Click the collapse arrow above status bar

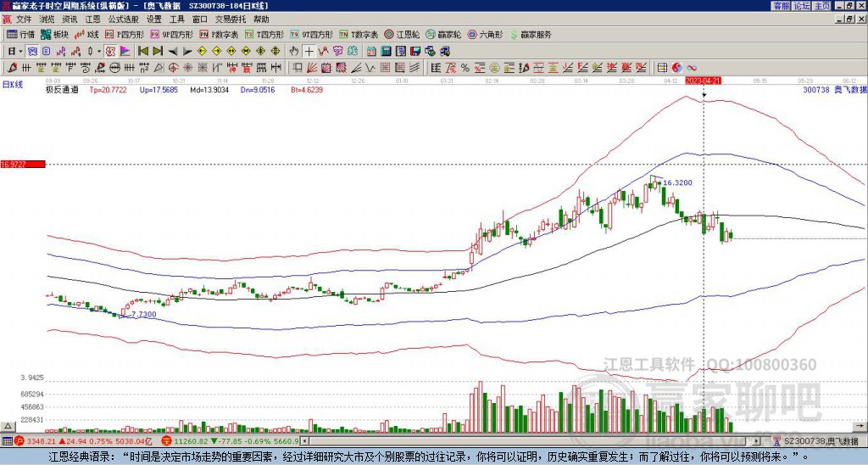tap(8, 426)
